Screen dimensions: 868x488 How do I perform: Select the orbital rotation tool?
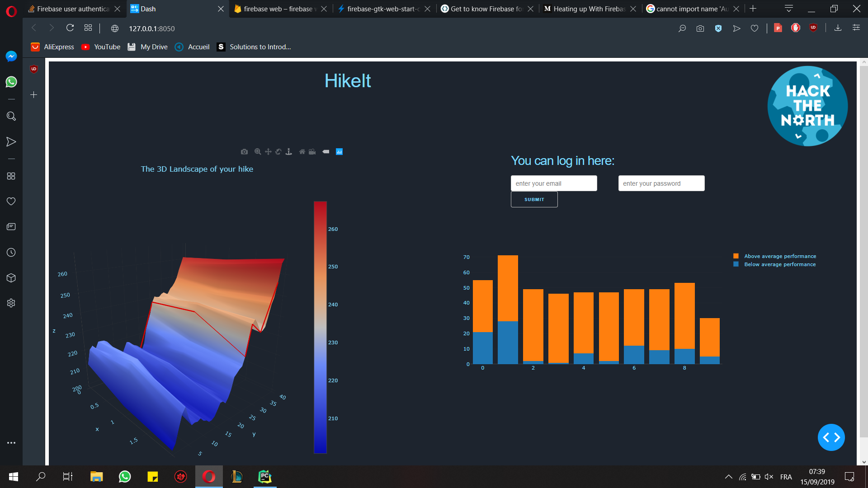point(278,152)
